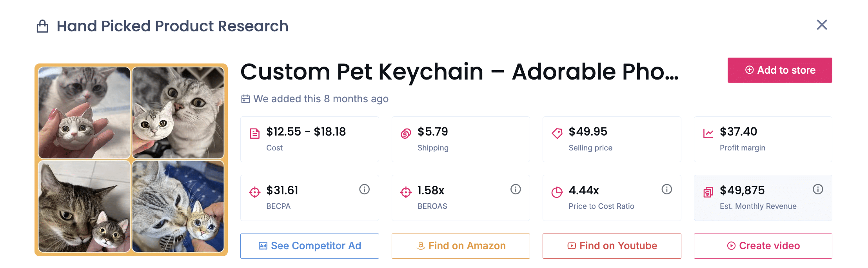Open the BECPA info tooltip
This screenshot has height=268, width=868.
click(x=364, y=189)
